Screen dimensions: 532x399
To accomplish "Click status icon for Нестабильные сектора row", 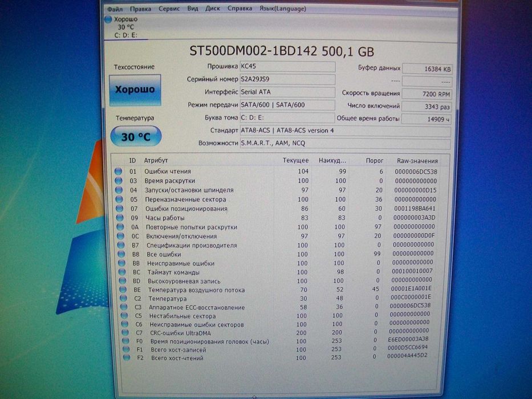I will click(x=124, y=316).
